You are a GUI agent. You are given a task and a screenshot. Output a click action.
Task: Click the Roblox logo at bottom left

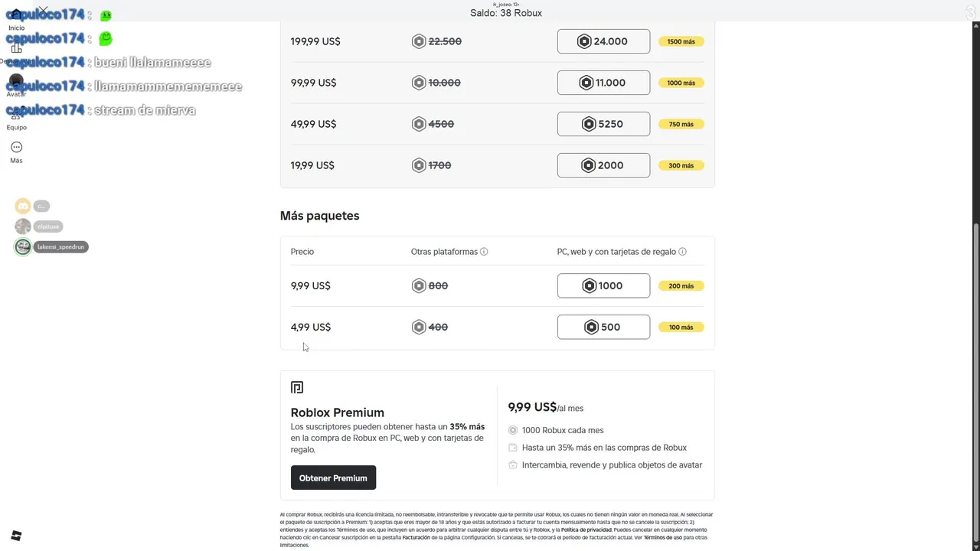click(16, 536)
